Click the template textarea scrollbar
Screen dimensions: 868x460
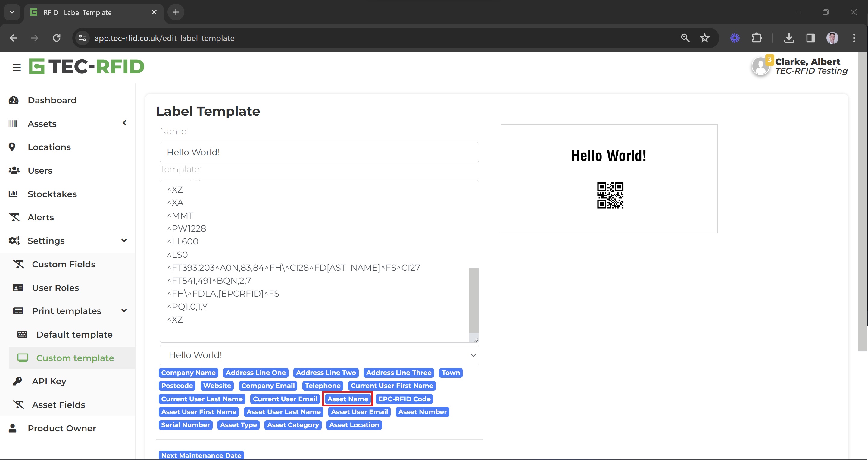tap(473, 300)
